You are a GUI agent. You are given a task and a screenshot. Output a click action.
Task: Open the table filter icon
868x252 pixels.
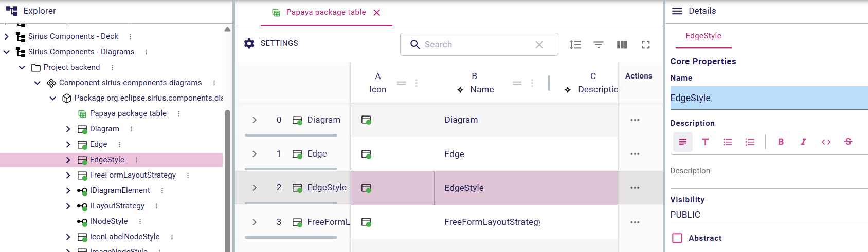pos(599,45)
